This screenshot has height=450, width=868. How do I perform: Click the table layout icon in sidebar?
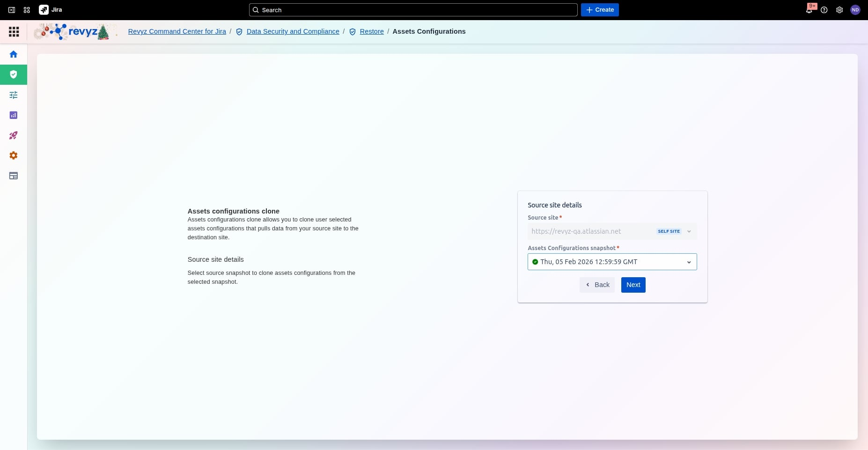[14, 176]
